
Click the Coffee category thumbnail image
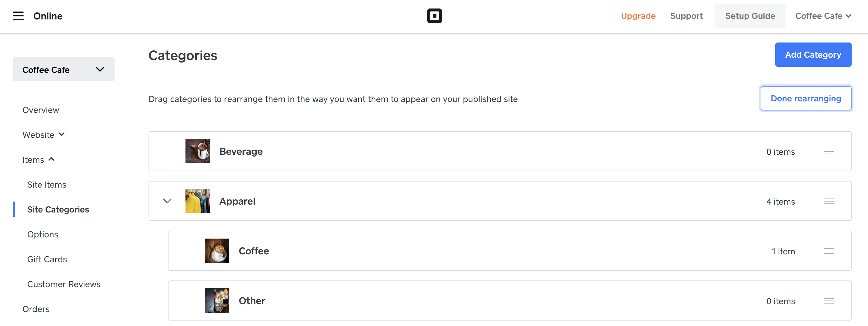click(x=217, y=251)
